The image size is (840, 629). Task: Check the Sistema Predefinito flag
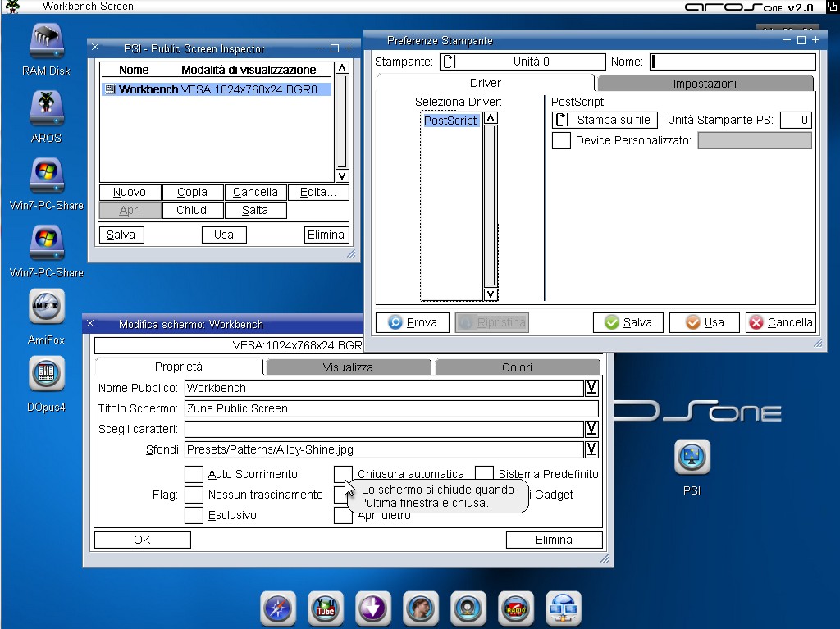(485, 474)
